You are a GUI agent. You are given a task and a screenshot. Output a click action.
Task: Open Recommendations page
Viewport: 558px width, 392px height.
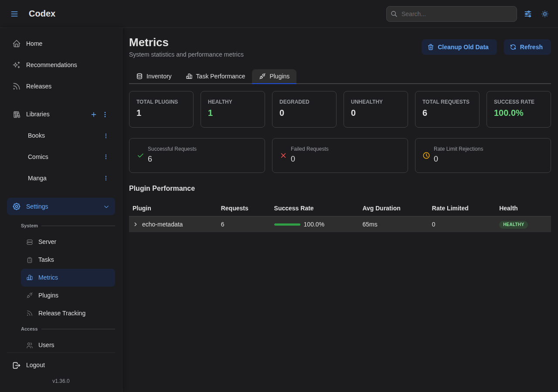click(x=61, y=65)
